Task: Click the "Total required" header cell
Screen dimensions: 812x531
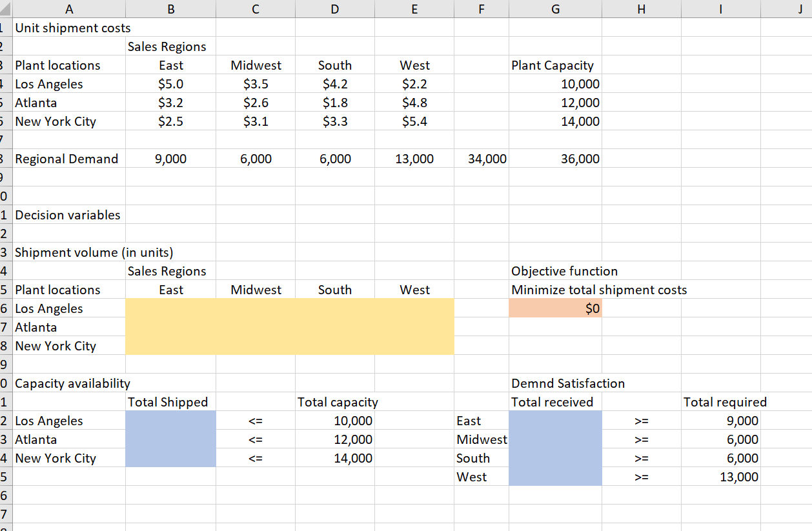Action: [720, 403]
